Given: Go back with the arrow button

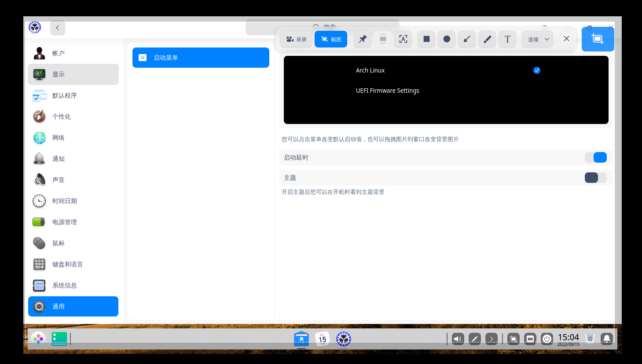Looking at the screenshot, I should (x=58, y=28).
